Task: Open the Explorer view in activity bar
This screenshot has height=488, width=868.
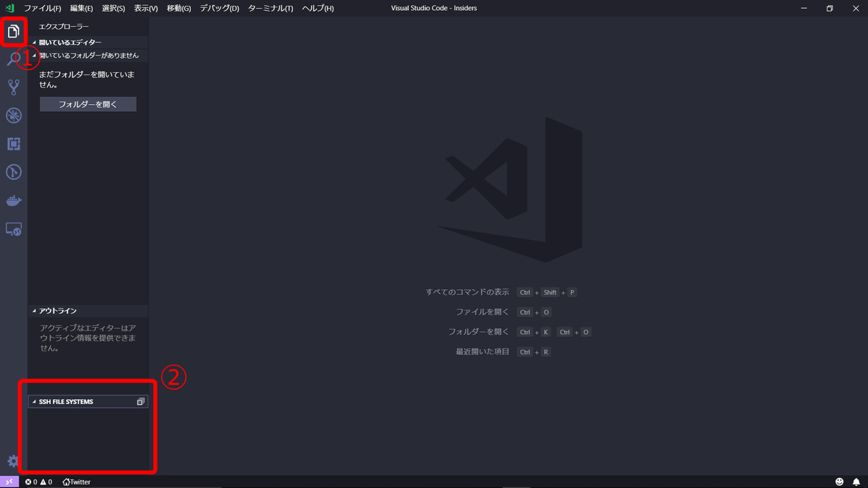Action: [14, 32]
